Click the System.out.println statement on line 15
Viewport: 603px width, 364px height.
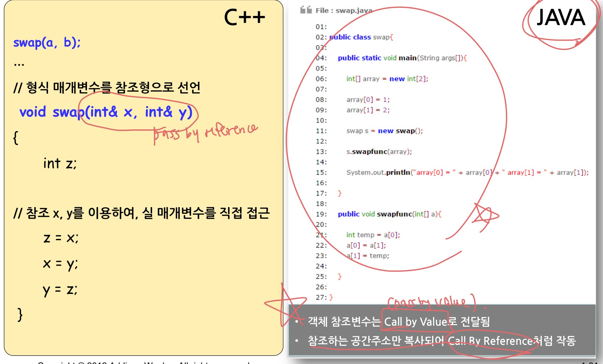point(467,172)
